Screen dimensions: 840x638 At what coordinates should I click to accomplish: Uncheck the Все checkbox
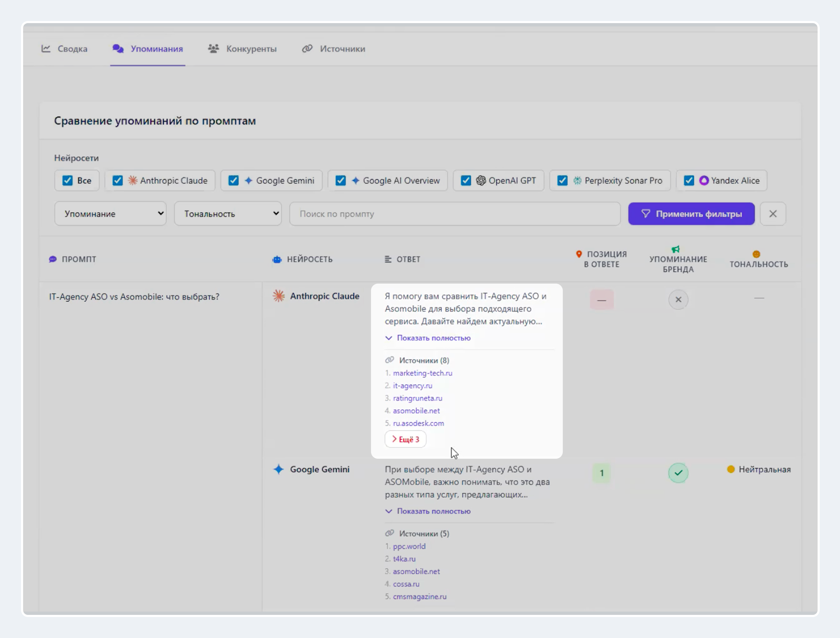pyautogui.click(x=68, y=180)
